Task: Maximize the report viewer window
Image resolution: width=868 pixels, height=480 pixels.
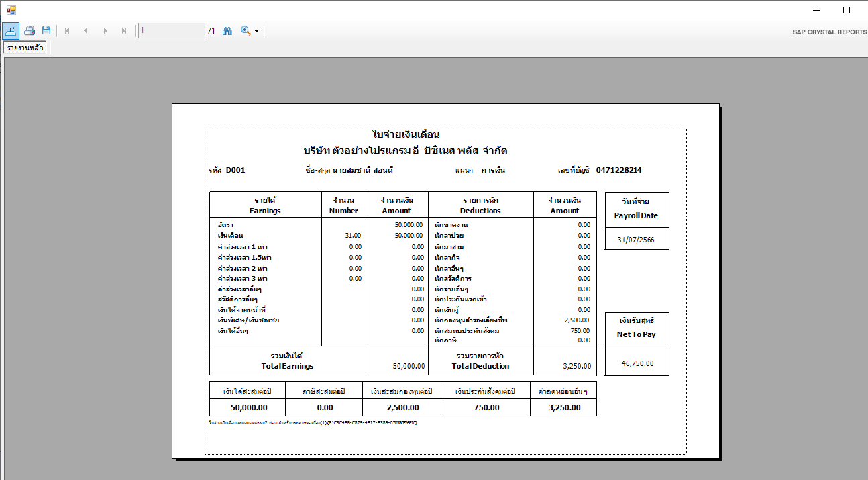Action: point(847,10)
